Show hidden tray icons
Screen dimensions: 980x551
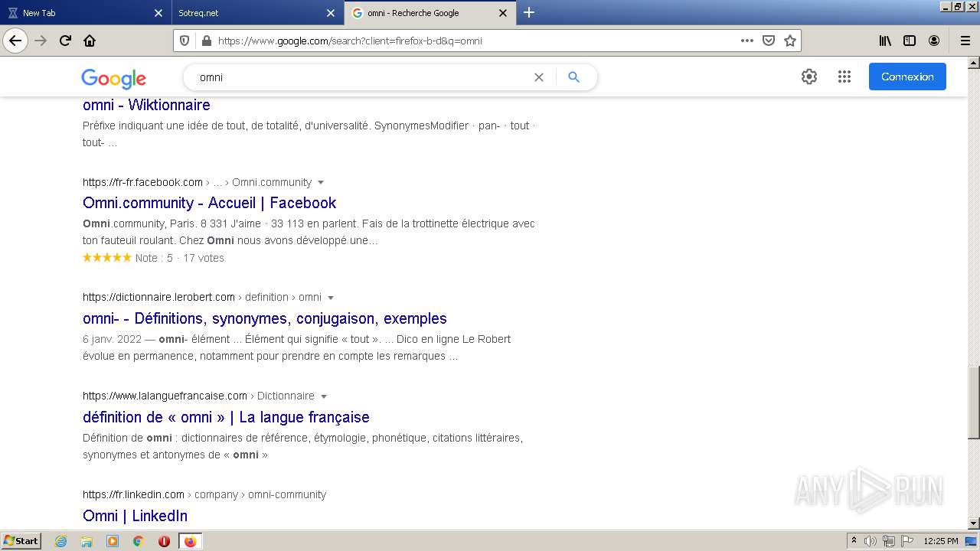[x=854, y=541]
